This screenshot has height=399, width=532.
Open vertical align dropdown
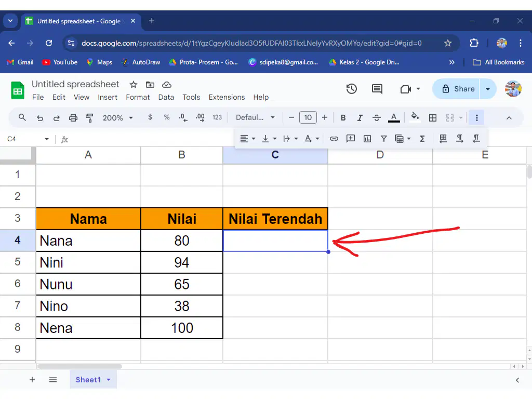pyautogui.click(x=270, y=138)
